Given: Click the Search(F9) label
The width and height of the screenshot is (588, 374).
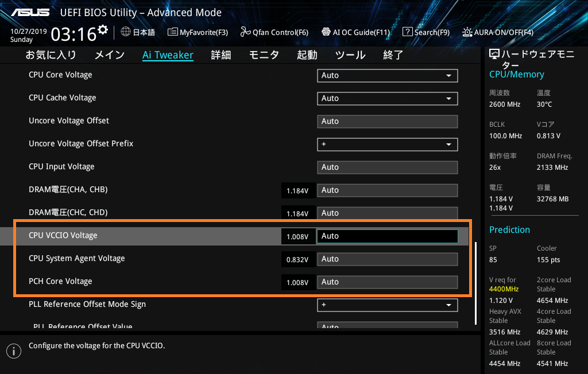Looking at the screenshot, I should pyautogui.click(x=432, y=32).
